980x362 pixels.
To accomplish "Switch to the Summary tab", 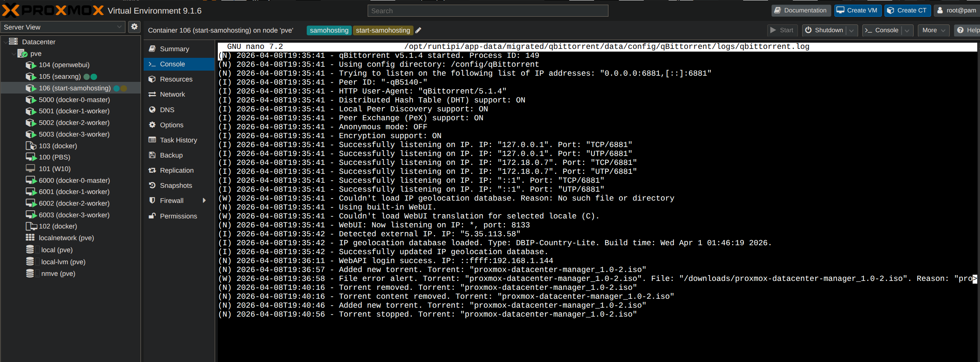I will tap(174, 49).
